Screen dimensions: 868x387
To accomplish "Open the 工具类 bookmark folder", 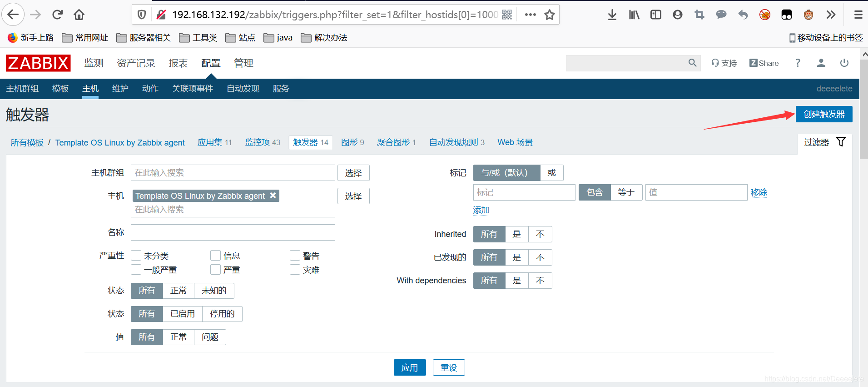I will (198, 37).
